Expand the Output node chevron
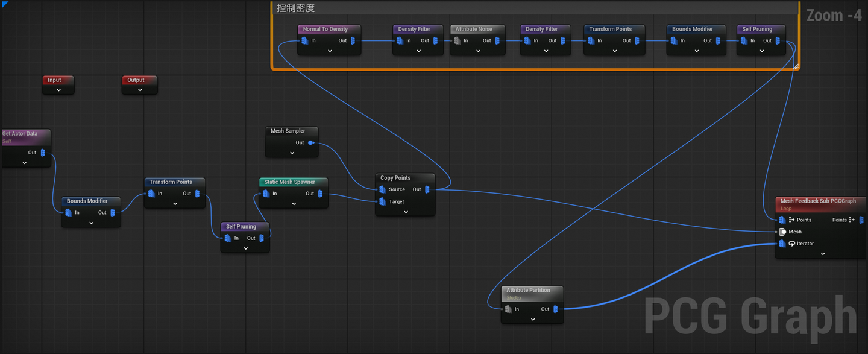 pos(140,90)
